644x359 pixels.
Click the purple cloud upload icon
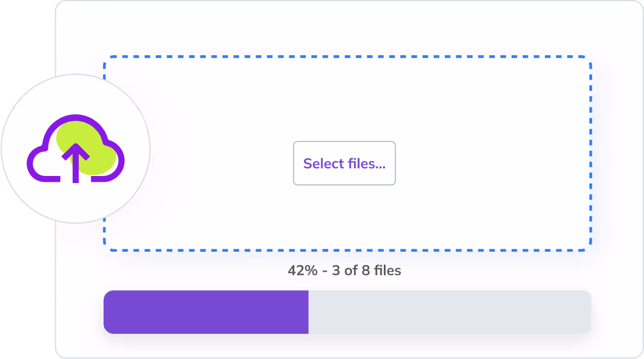[76, 148]
